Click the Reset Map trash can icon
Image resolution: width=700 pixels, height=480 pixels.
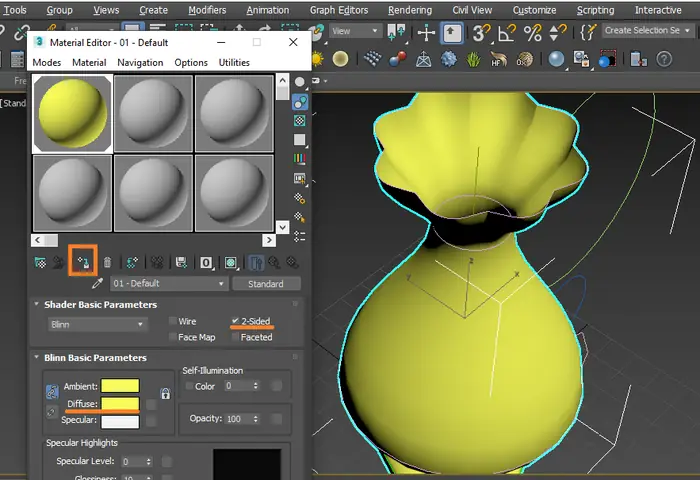[x=107, y=263]
